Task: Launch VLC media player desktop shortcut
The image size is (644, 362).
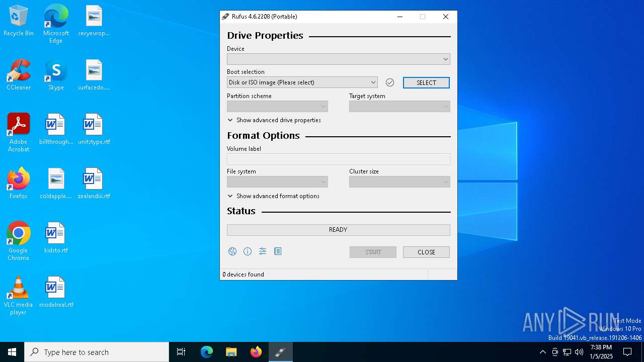Action: pos(19,296)
